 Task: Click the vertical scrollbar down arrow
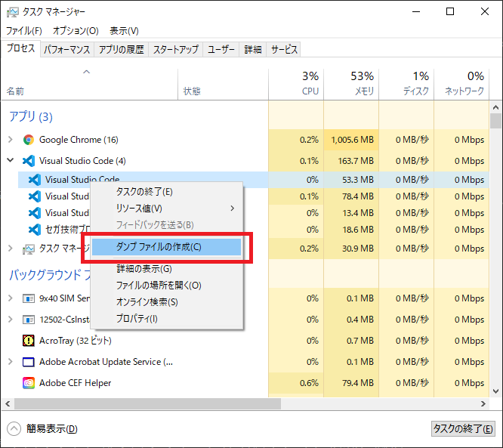point(496,391)
